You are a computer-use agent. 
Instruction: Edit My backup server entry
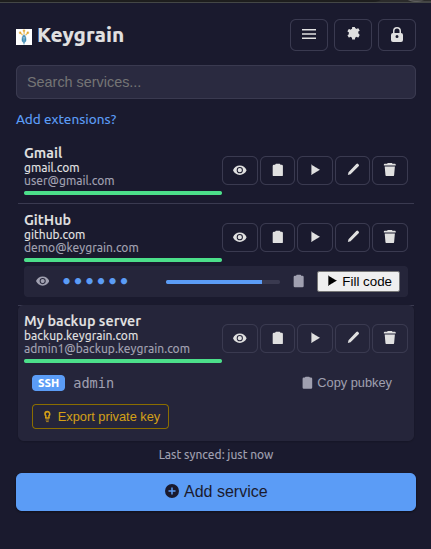click(353, 338)
